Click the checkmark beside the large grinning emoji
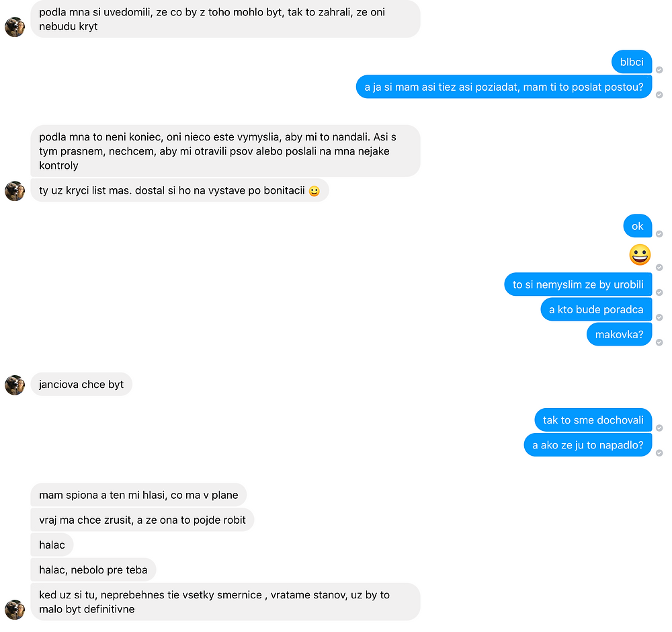672x632 pixels. (x=659, y=268)
